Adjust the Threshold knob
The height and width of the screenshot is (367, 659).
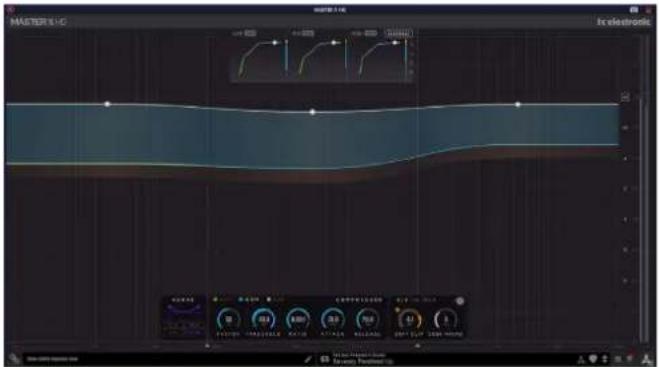click(x=264, y=319)
